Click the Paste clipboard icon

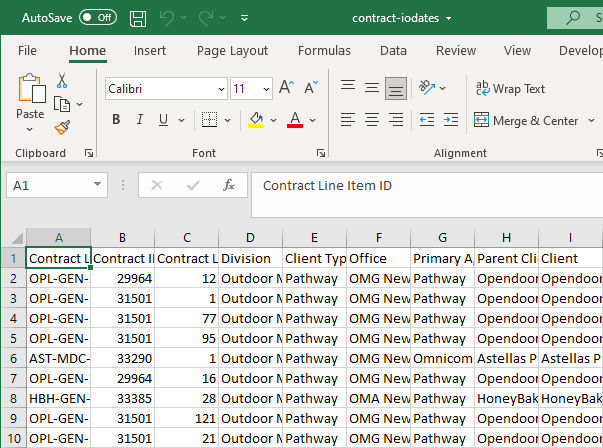(32, 88)
